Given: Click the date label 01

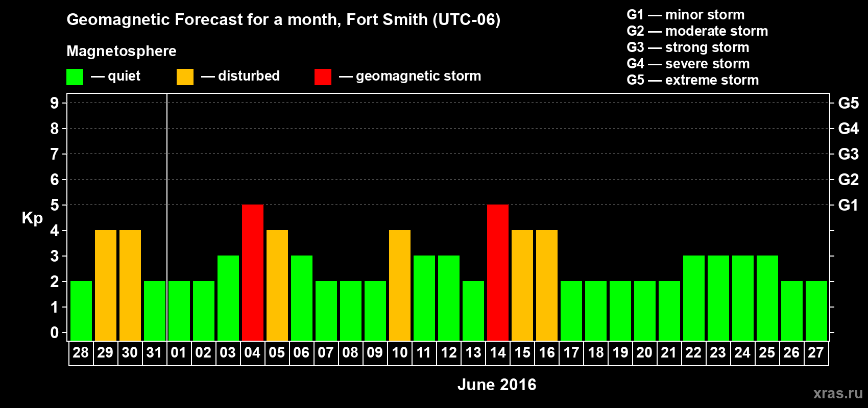Looking at the screenshot, I should point(179,352).
